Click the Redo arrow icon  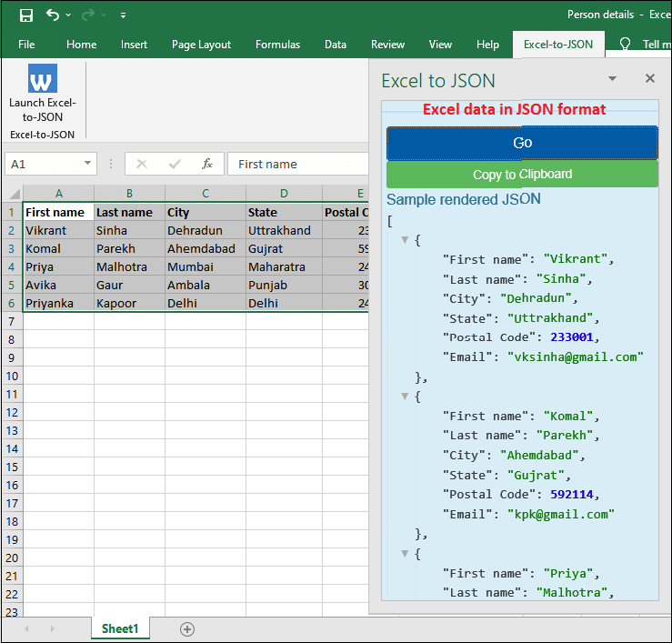[x=88, y=15]
